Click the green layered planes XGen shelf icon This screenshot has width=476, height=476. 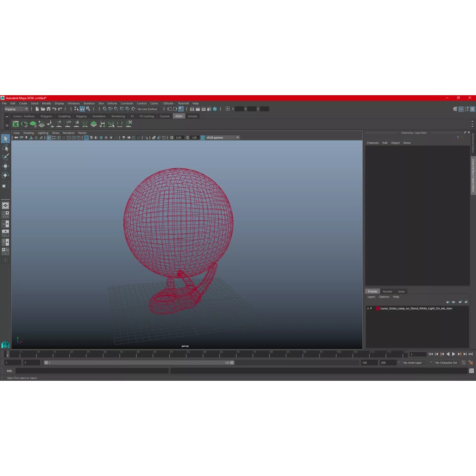(93, 124)
